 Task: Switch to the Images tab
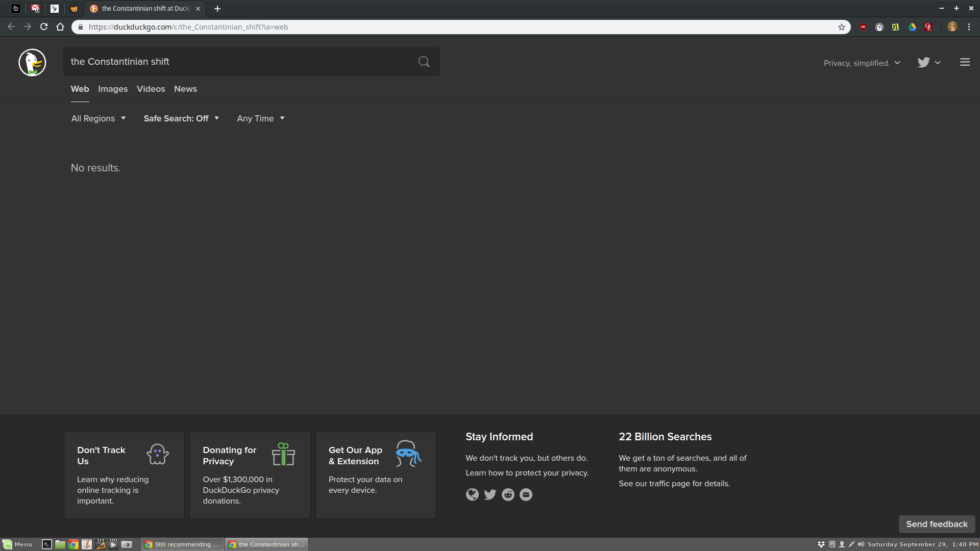pyautogui.click(x=112, y=89)
